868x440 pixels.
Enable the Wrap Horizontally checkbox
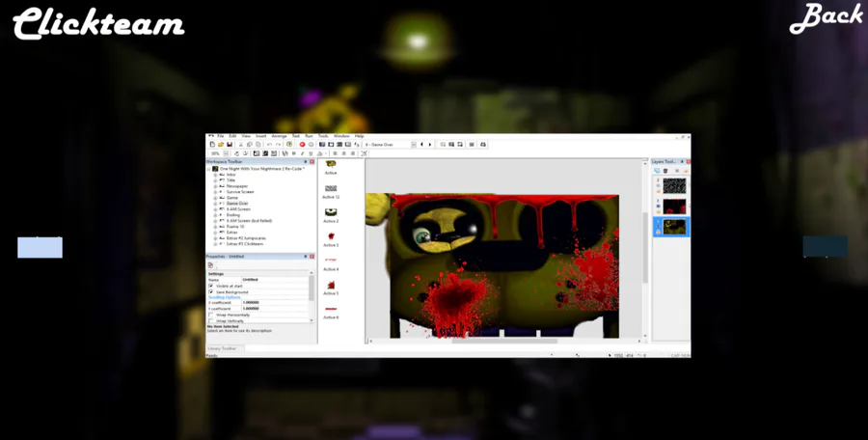pos(210,315)
